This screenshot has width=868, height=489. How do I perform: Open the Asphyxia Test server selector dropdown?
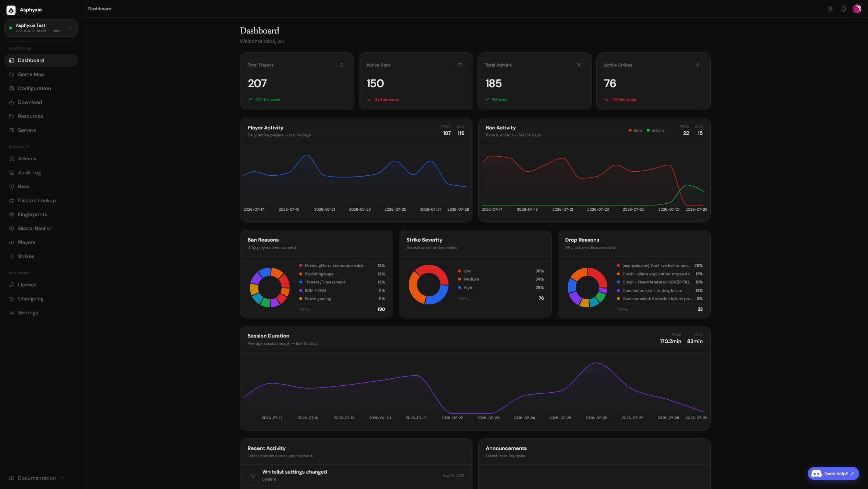41,28
